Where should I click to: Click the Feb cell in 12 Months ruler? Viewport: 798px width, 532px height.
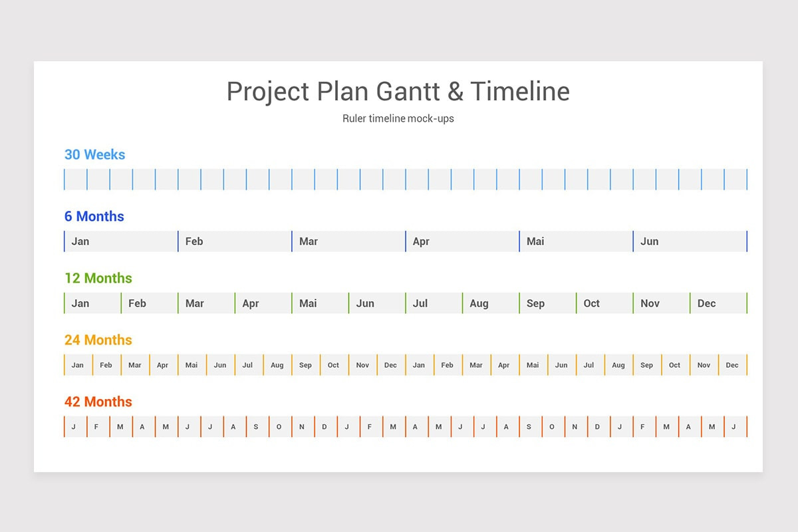point(150,303)
